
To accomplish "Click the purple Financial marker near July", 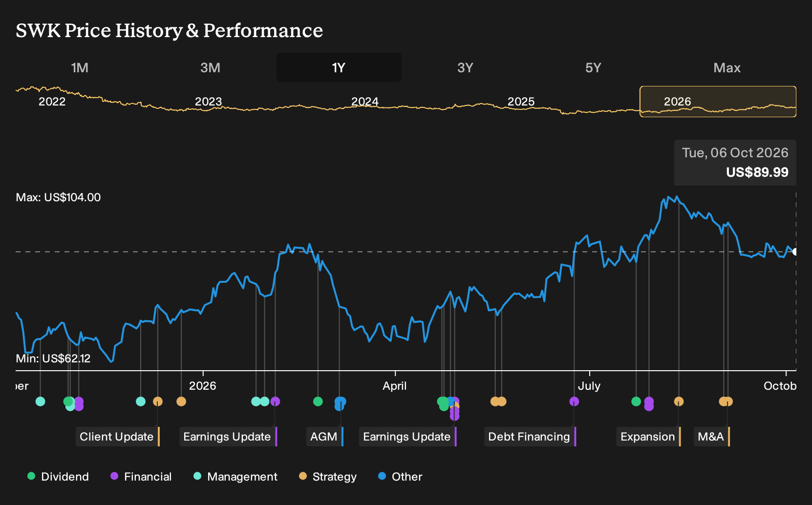I will [x=574, y=401].
